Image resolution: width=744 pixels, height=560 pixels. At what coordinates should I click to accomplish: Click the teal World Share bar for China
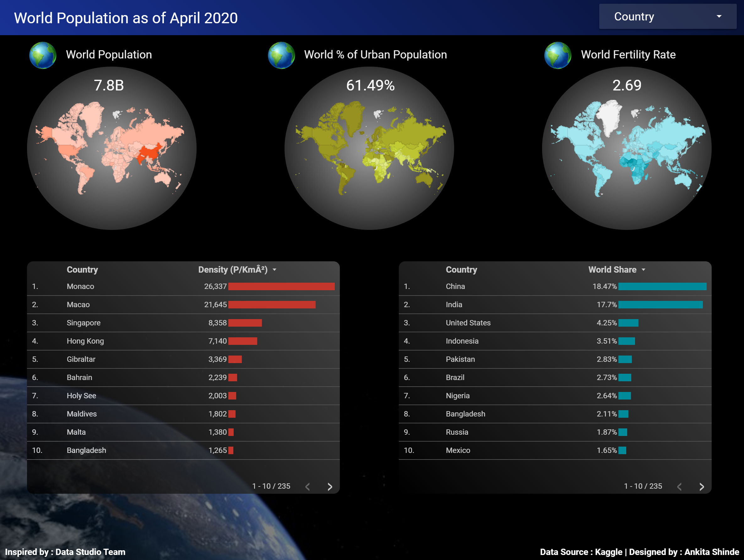(662, 286)
